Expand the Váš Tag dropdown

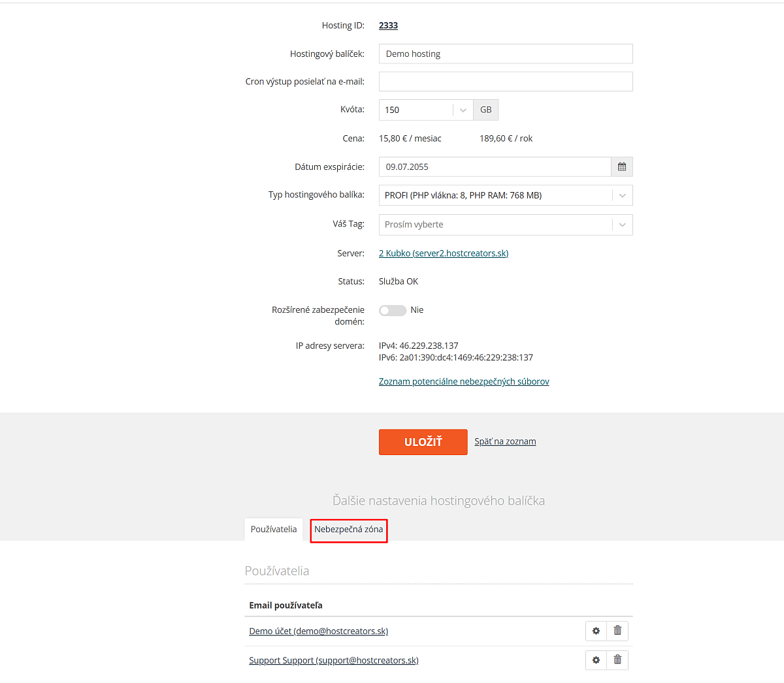point(506,225)
